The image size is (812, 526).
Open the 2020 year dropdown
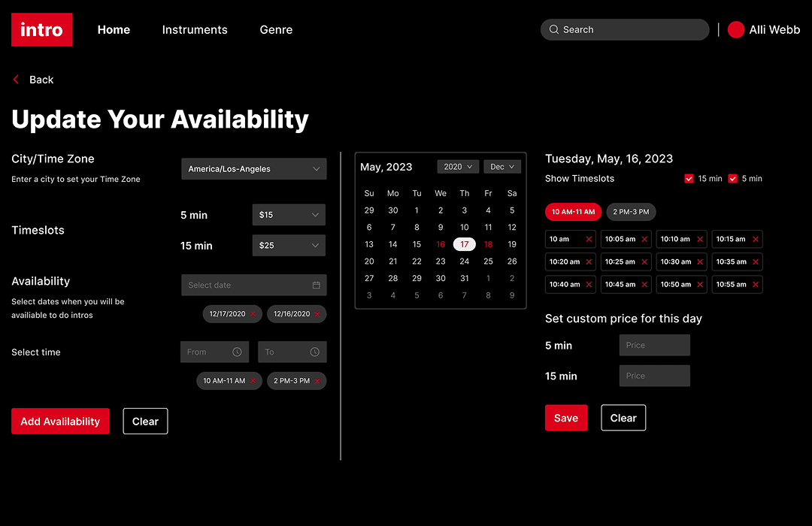(457, 166)
